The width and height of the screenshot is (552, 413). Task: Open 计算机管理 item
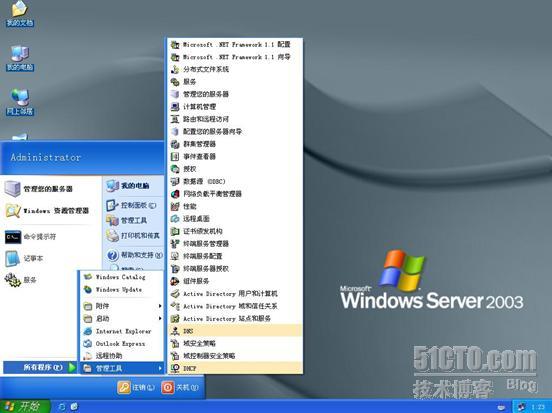click(234, 107)
